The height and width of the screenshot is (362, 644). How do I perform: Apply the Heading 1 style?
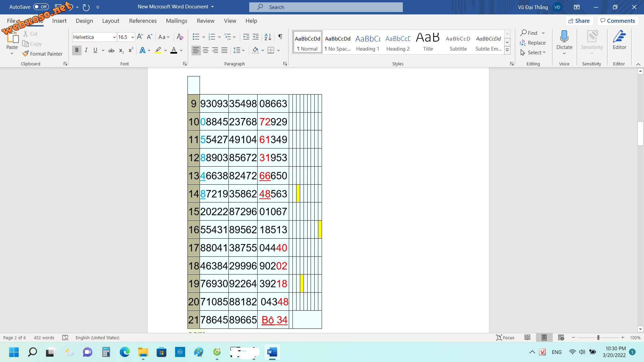(368, 42)
